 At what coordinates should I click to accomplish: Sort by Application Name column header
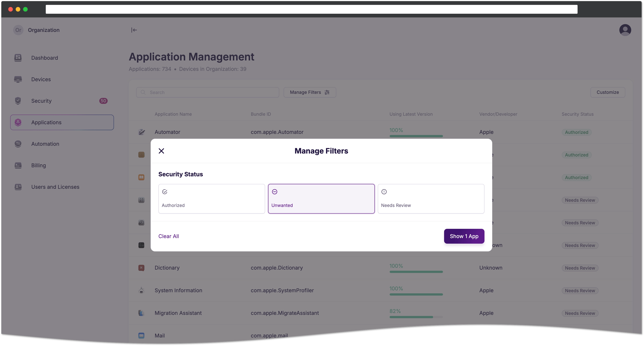tap(173, 114)
